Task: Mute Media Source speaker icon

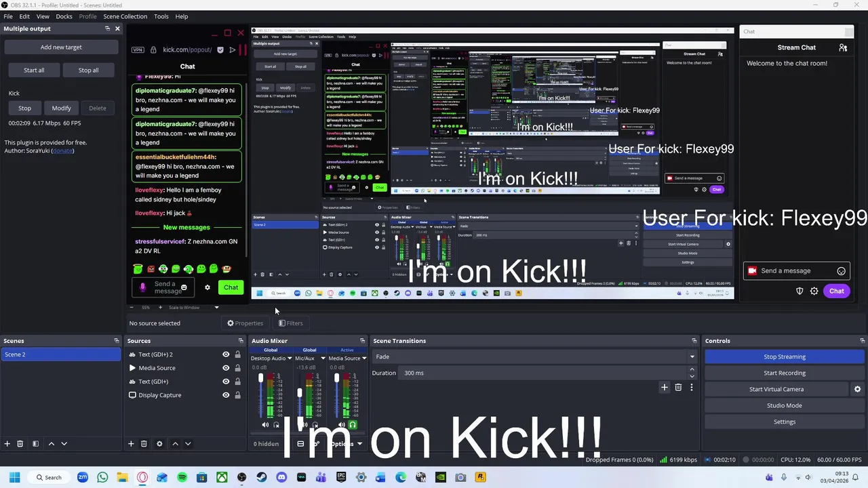Action: pos(341,425)
